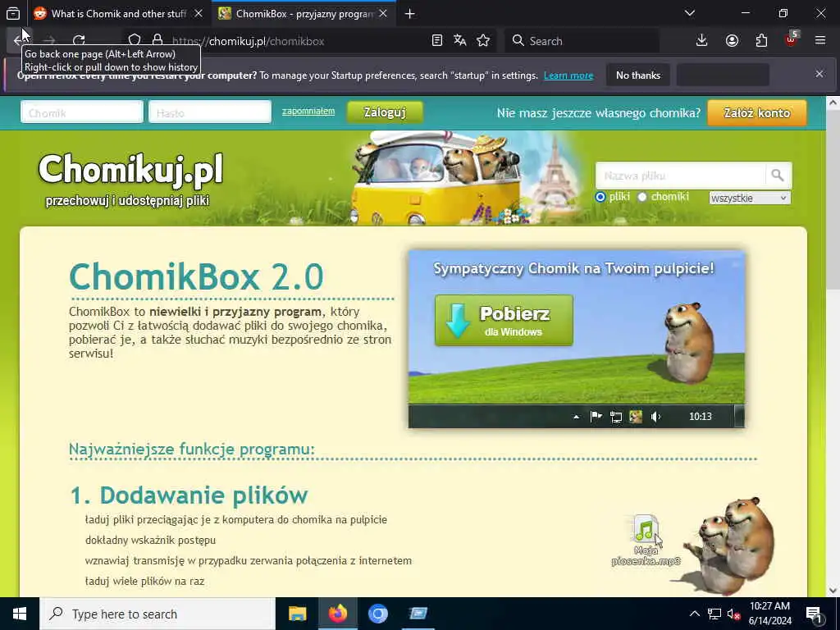Download ChomikBox via Pobierz dla Windows
The image size is (840, 630).
coord(504,321)
